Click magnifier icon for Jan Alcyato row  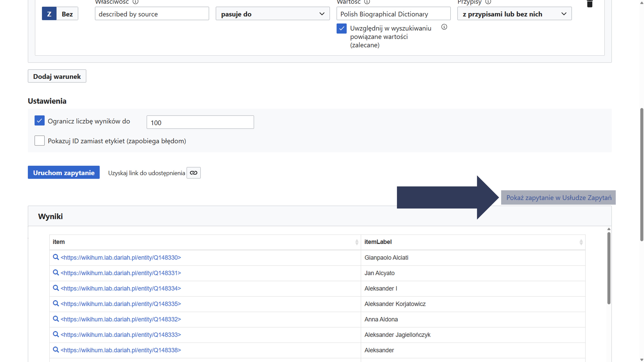[x=56, y=273]
